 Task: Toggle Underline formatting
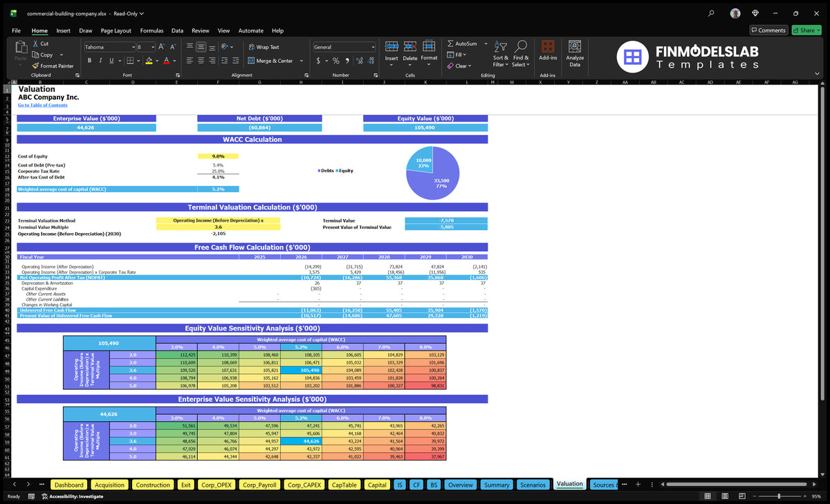point(111,61)
